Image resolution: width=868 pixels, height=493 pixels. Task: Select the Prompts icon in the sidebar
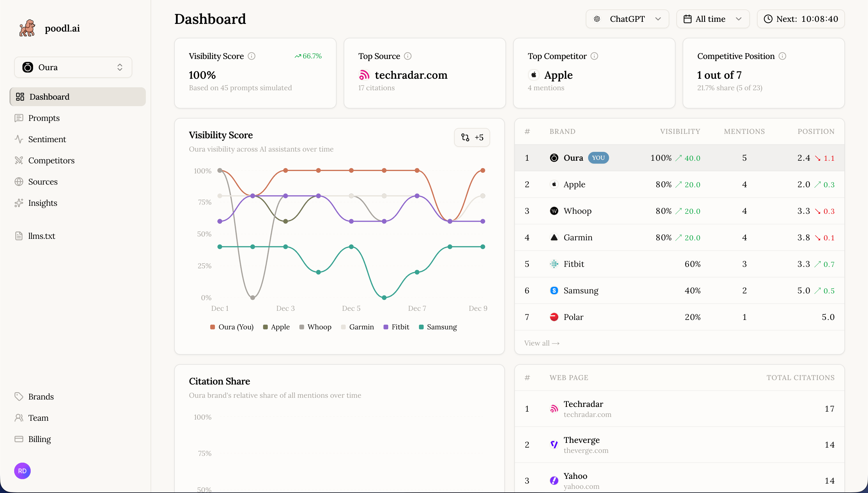pyautogui.click(x=19, y=118)
